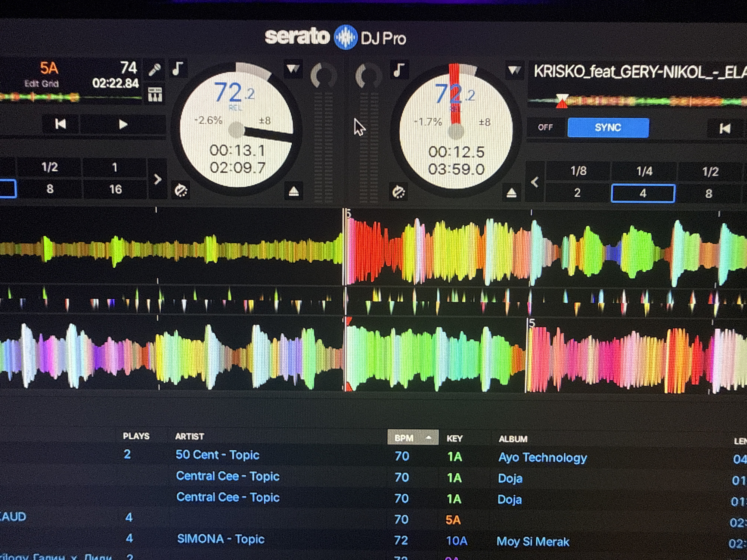This screenshot has height=560, width=747.
Task: Click the 10A key cell in library
Action: click(456, 541)
